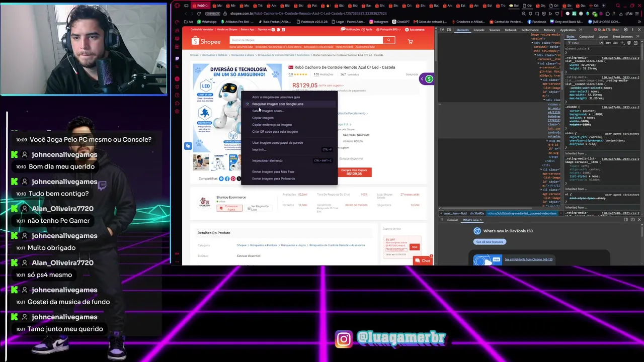Image resolution: width=644 pixels, height=362 pixels.
Task: Open DevTools settings gear
Action: (x=626, y=30)
